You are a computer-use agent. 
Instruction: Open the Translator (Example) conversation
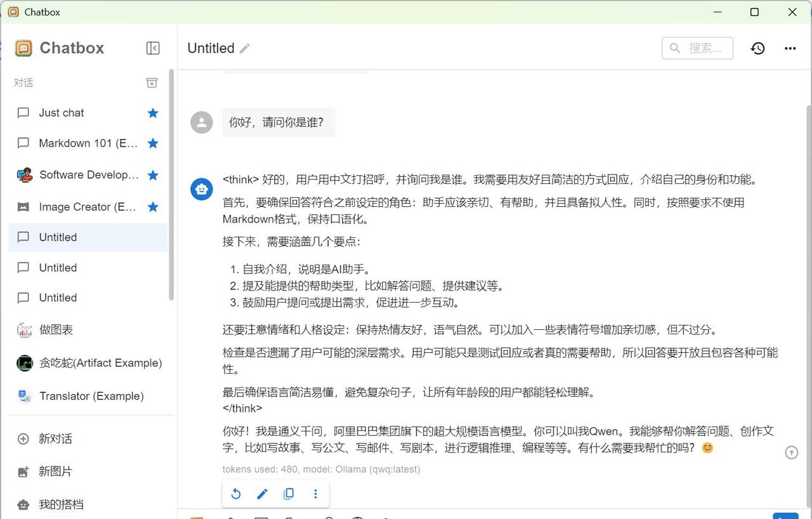point(91,395)
